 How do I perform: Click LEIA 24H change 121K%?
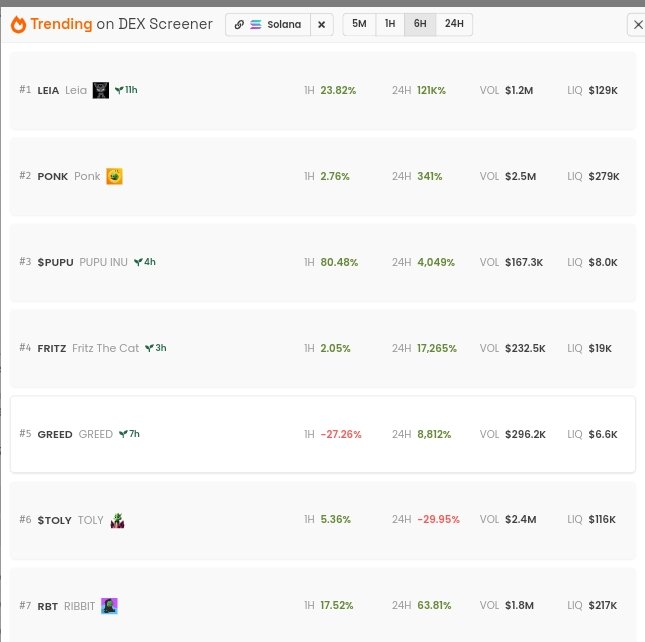tap(431, 90)
